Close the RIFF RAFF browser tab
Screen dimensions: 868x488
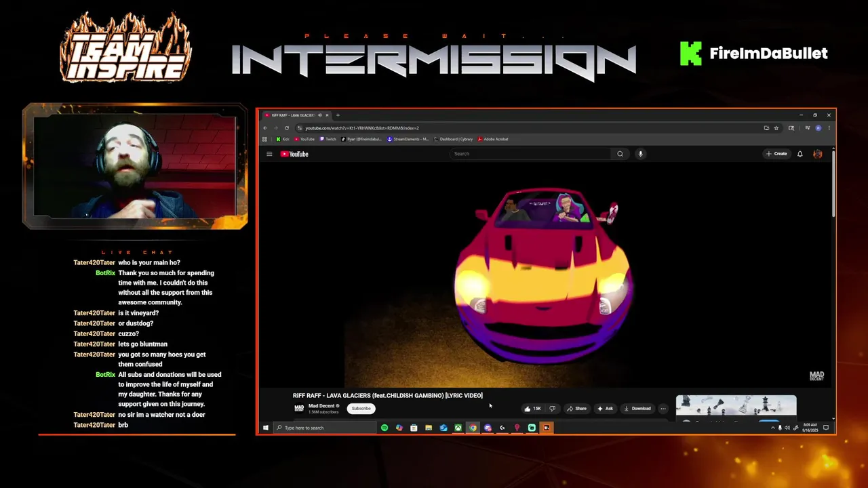327,115
